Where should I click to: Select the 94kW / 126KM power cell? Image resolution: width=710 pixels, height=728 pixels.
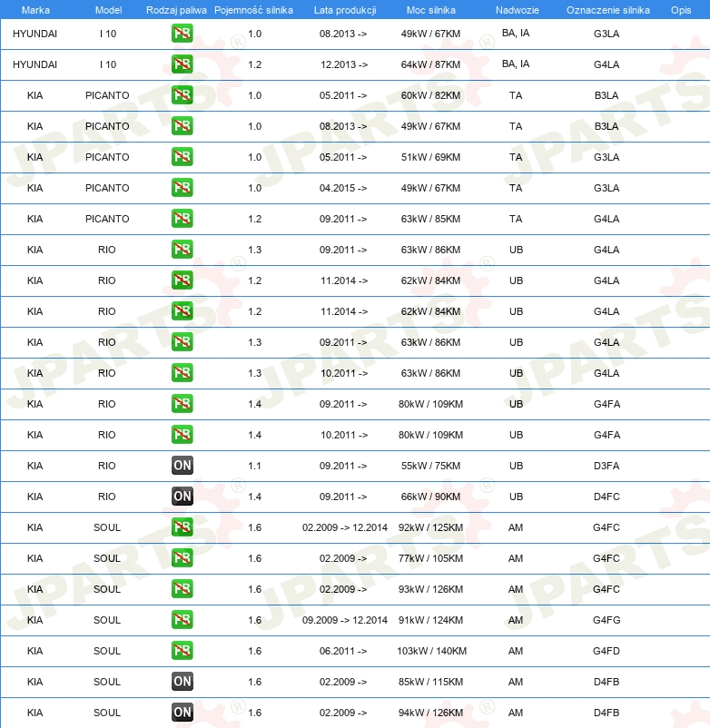(x=431, y=713)
